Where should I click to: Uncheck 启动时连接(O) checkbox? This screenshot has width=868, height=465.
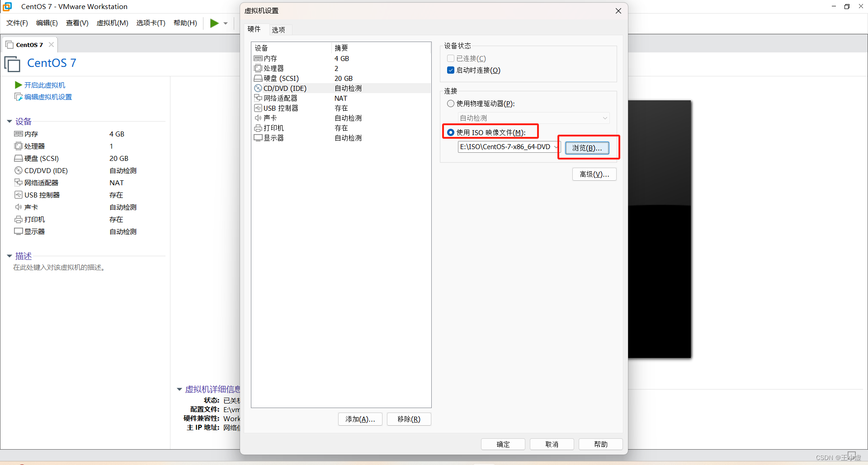click(451, 70)
